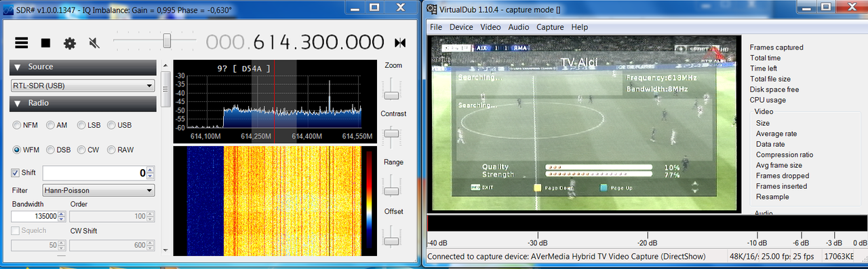Click 'Frames captured' label in VirtualDub
This screenshot has height=269, width=868.
pyautogui.click(x=776, y=48)
